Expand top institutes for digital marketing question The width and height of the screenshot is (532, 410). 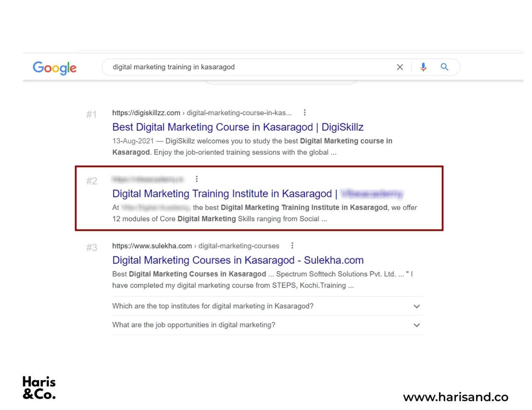(x=267, y=306)
